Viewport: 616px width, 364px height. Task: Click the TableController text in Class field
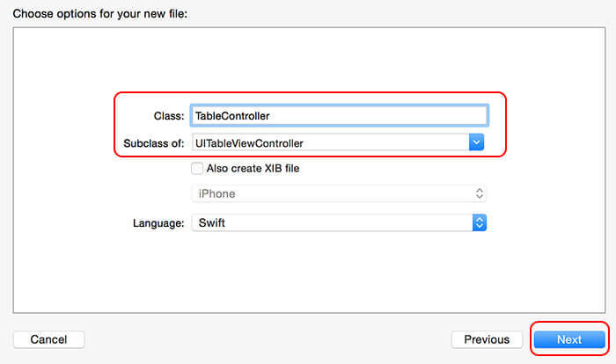point(232,116)
